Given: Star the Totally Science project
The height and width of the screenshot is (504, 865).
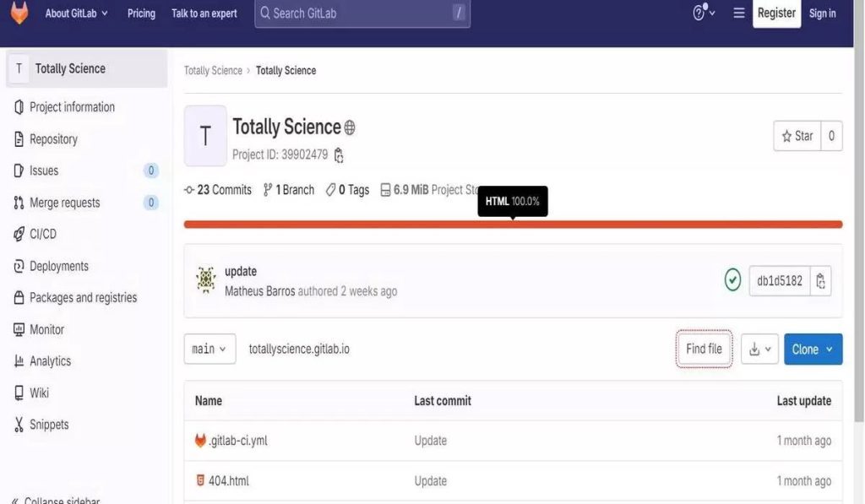Looking at the screenshot, I should point(797,135).
